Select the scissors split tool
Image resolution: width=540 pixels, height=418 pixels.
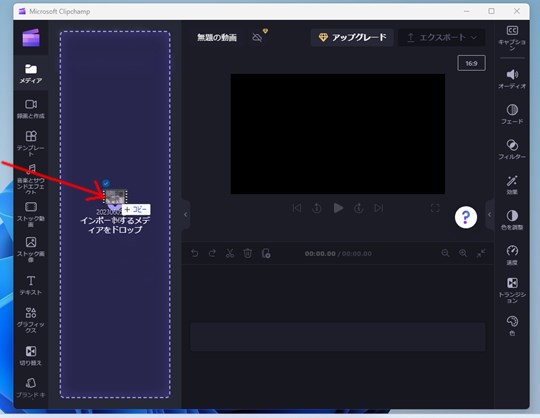click(x=230, y=253)
